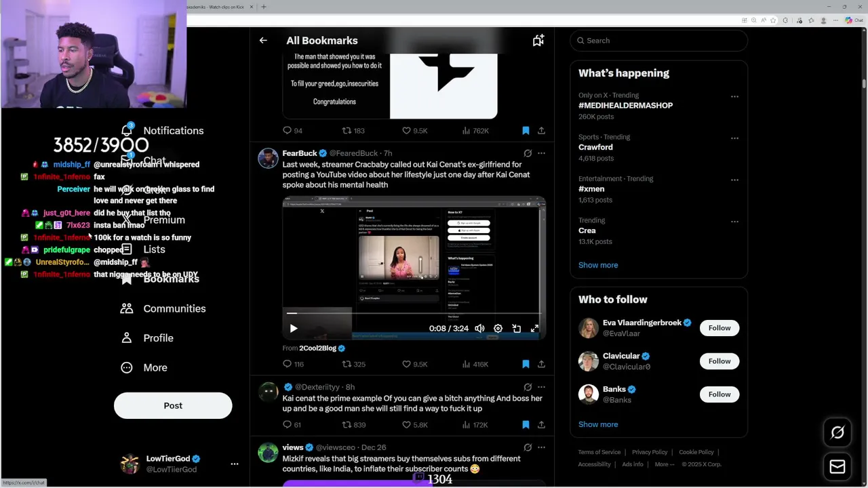Viewport: 868px width, 488px height.
Task: Repost the Dexteriityy post with 839 reposts
Action: (x=353, y=425)
